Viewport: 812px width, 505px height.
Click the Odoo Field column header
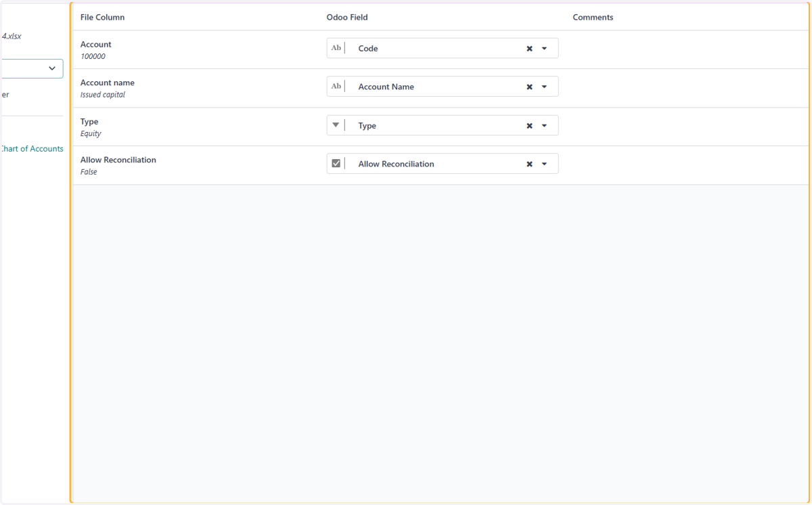pos(347,18)
